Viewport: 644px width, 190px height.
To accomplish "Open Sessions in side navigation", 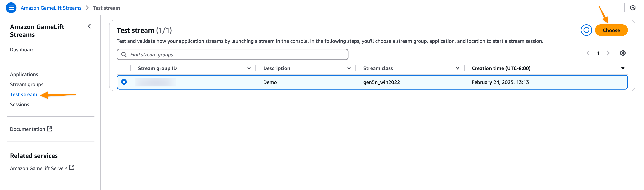I will click(x=19, y=104).
